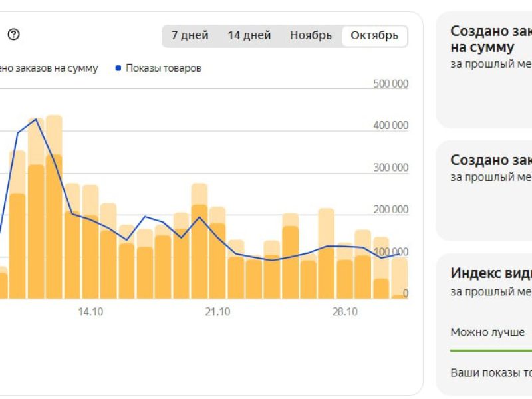
Task: Click the Ваши показы text line
Action: [491, 372]
